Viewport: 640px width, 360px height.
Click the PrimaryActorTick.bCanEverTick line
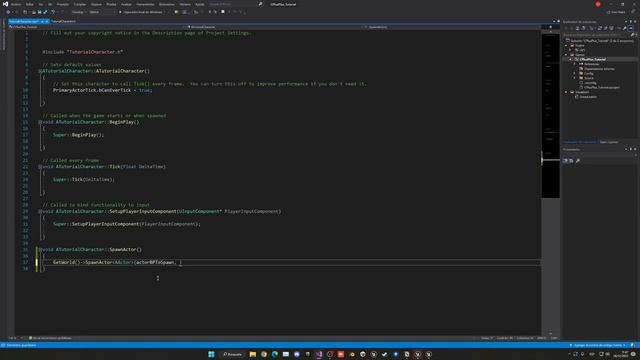102,90
